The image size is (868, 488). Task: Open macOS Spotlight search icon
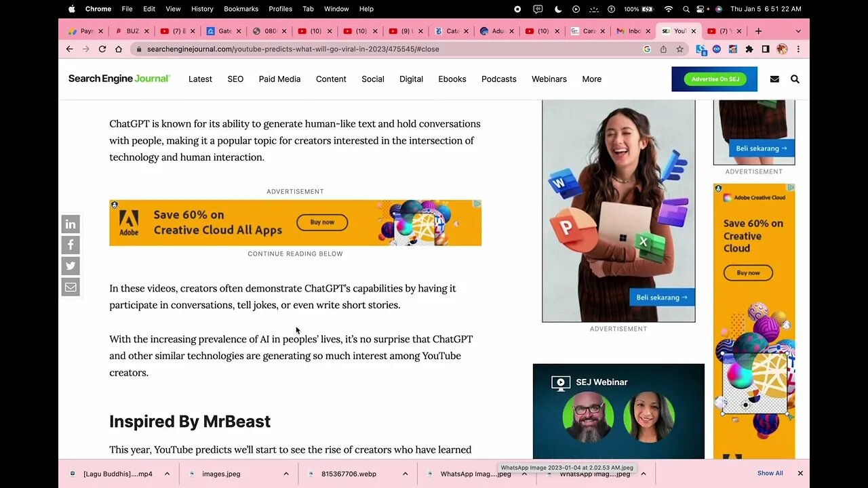coord(686,9)
